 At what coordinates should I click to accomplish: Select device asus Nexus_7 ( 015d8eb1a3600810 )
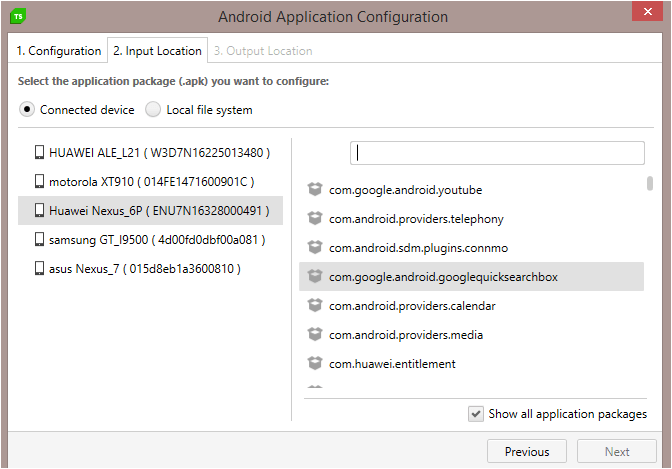point(150,269)
